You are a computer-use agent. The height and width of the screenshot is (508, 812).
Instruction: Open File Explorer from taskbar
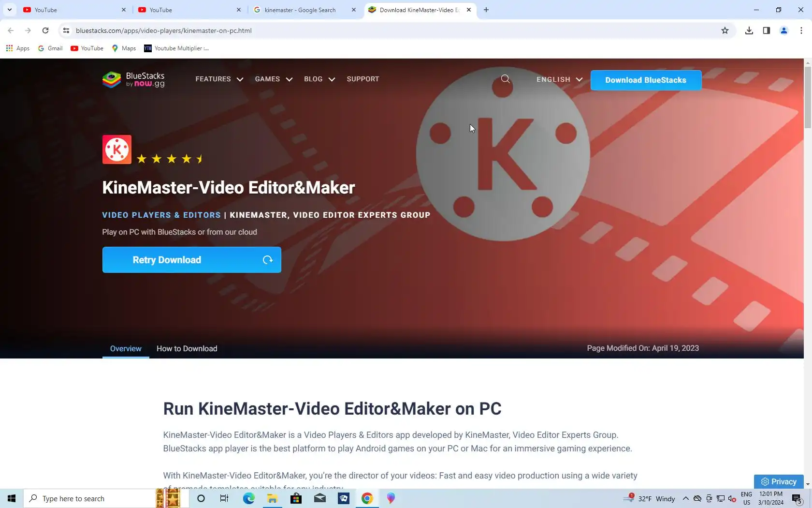click(x=272, y=498)
